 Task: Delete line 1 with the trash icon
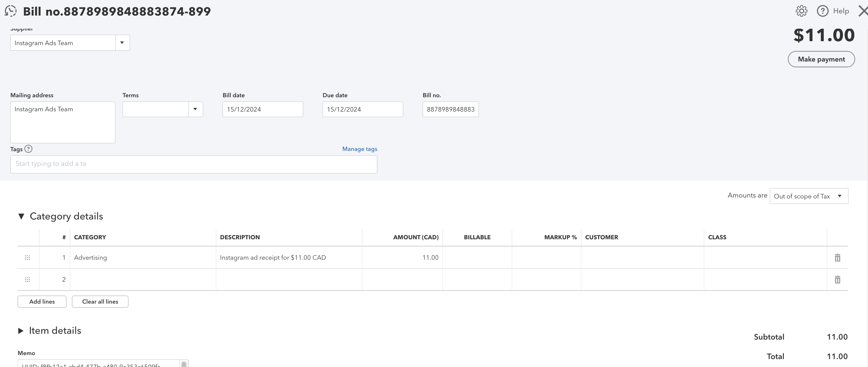click(x=838, y=258)
